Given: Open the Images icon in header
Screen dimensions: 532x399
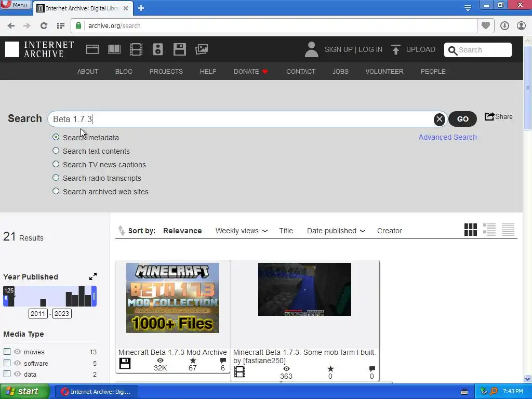Looking at the screenshot, I should point(202,49).
